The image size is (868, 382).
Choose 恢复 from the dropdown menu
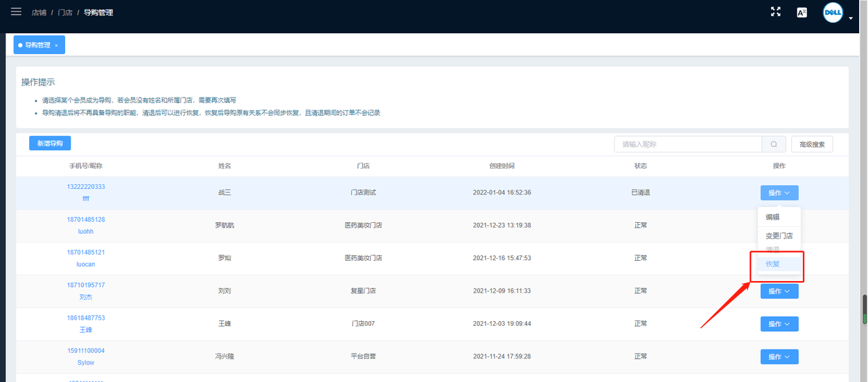click(778, 264)
